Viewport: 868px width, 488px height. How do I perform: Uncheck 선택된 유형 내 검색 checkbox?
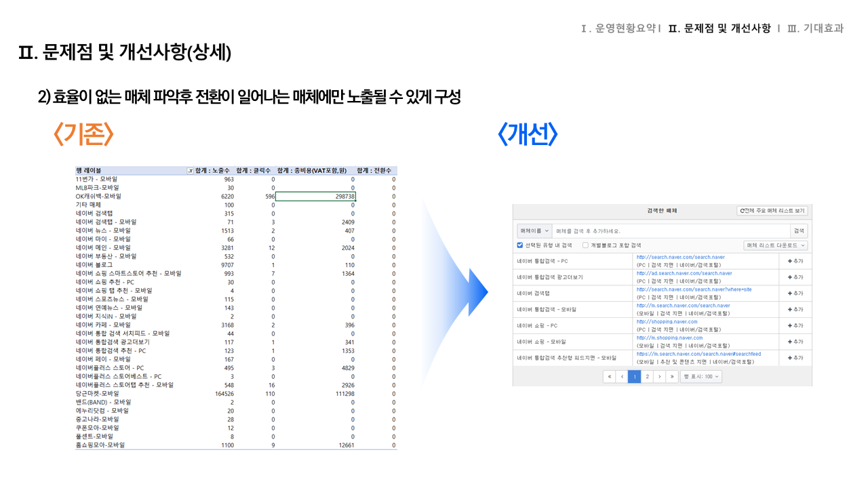point(520,245)
